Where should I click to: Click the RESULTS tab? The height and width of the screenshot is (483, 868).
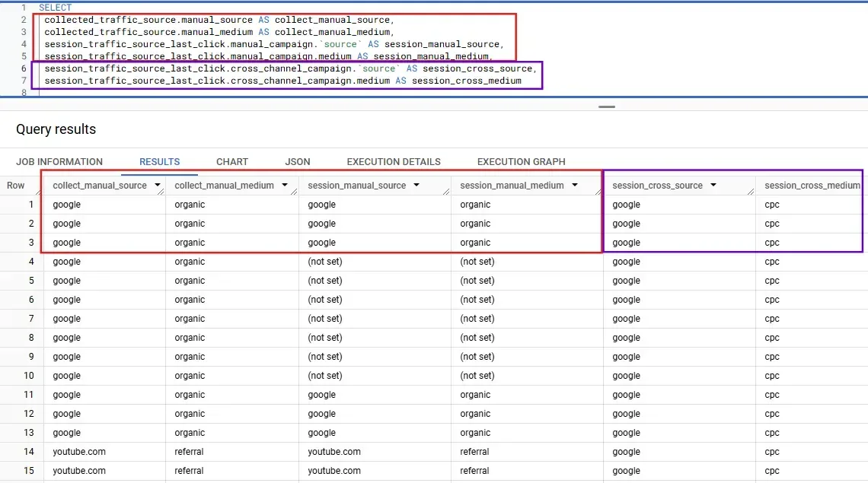click(159, 161)
